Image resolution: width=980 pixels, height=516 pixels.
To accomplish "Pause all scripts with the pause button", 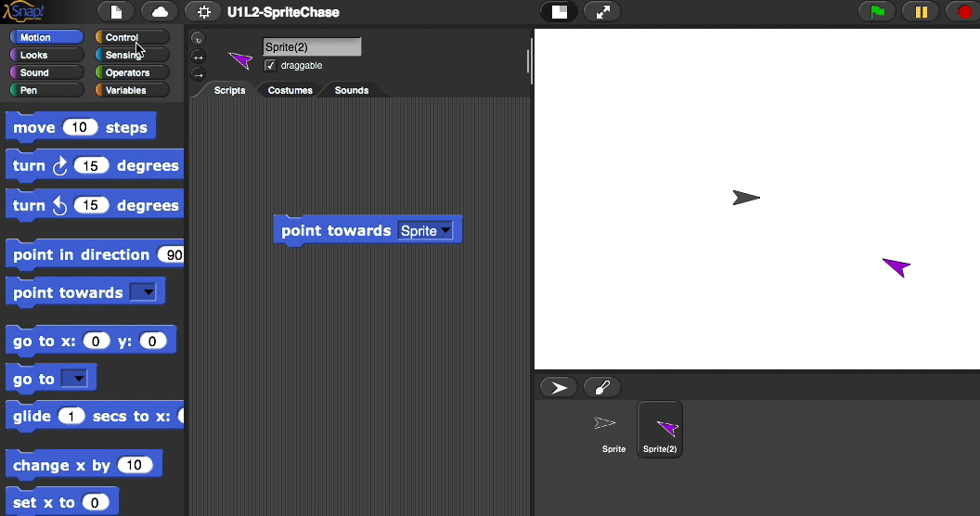I will [922, 12].
